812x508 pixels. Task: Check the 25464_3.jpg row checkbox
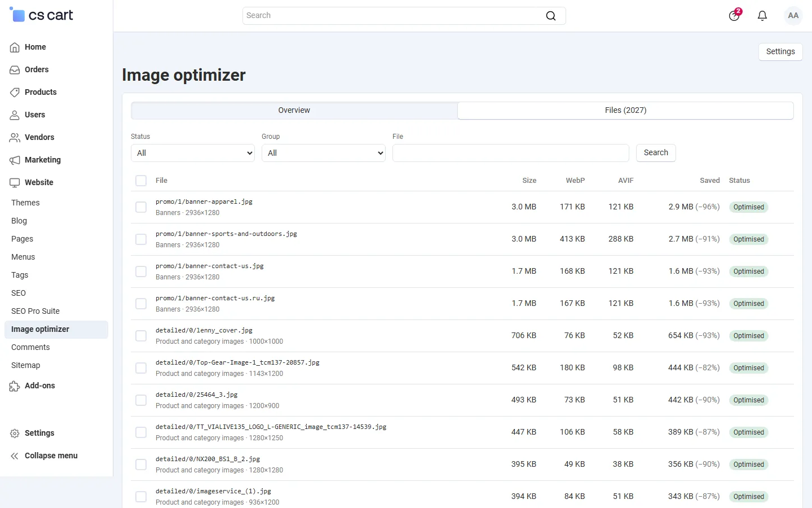pos(141,400)
